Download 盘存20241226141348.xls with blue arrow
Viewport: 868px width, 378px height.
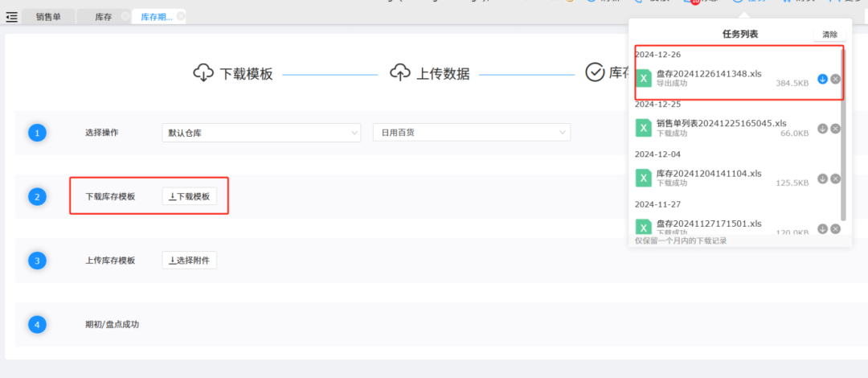(823, 79)
